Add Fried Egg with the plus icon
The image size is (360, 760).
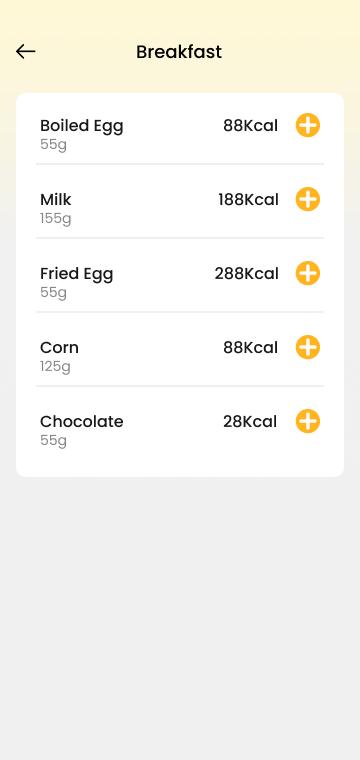308,273
